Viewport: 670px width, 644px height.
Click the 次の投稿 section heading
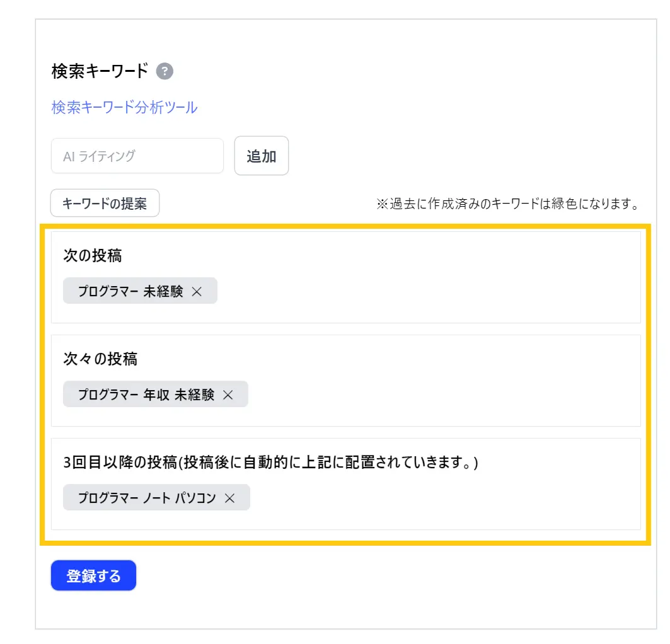[x=93, y=255]
